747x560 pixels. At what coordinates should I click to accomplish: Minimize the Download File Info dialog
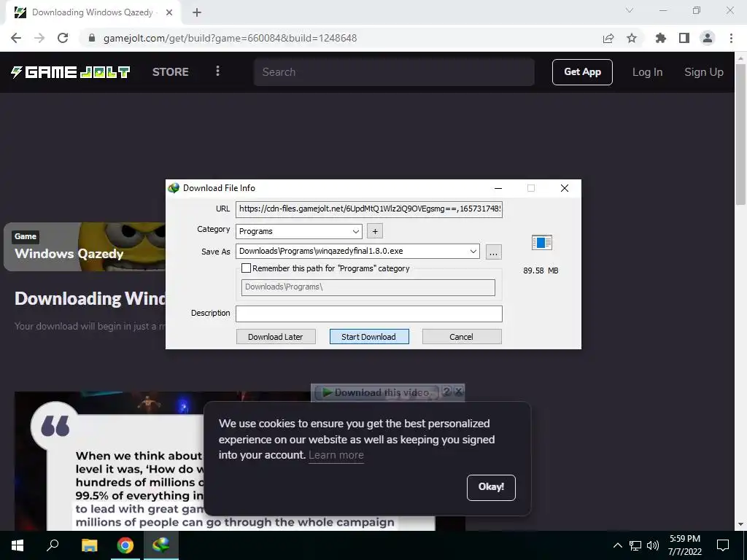[x=498, y=188]
